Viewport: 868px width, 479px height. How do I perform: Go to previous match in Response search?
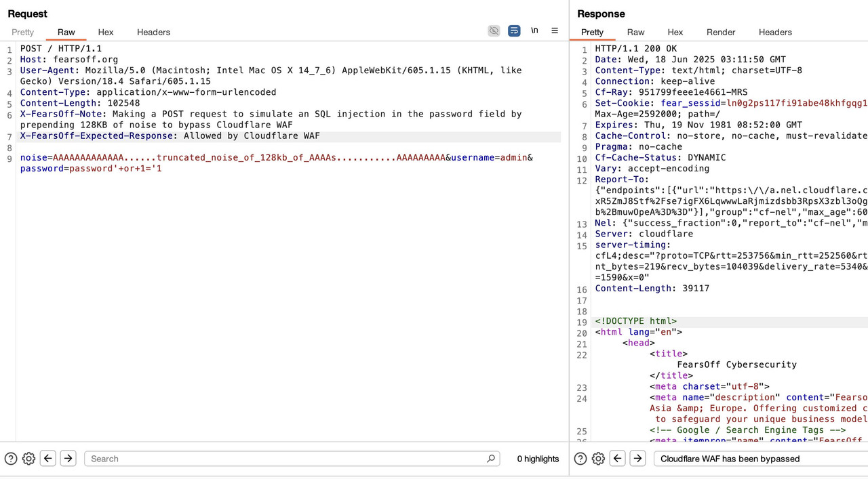(x=618, y=459)
